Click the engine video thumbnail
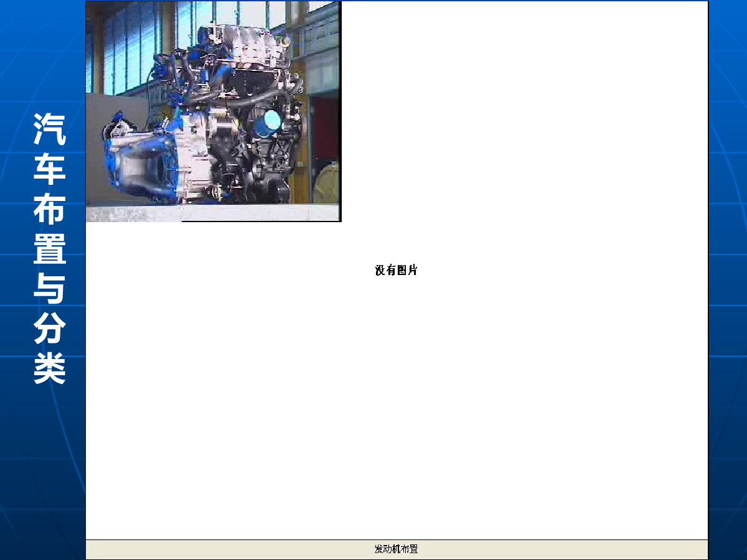 point(214,111)
